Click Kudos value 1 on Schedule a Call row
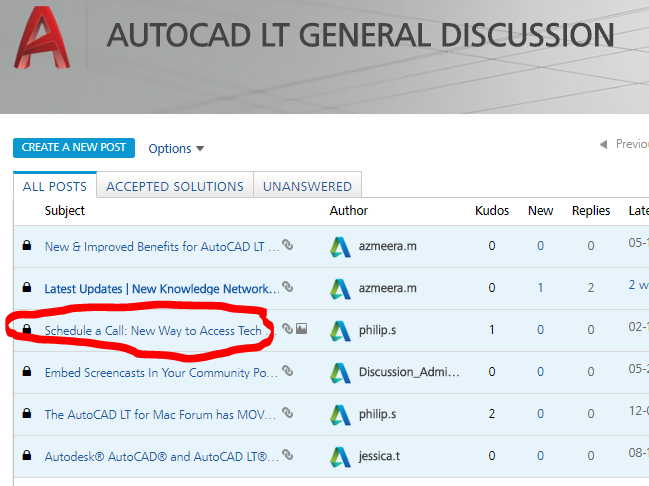Viewport: 649px width, 486px height. point(492,330)
